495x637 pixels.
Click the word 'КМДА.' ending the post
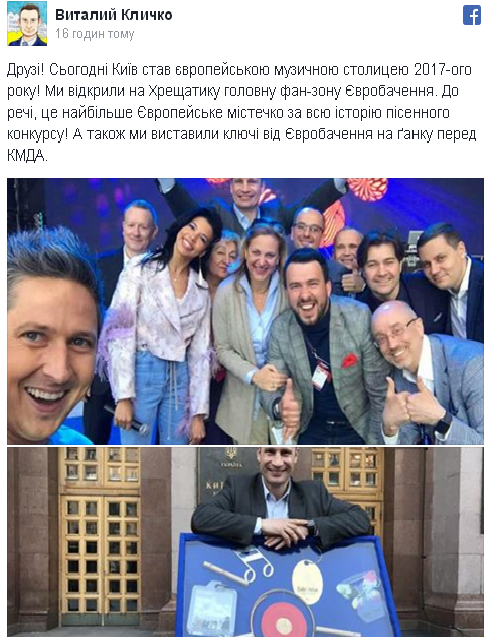click(x=27, y=156)
